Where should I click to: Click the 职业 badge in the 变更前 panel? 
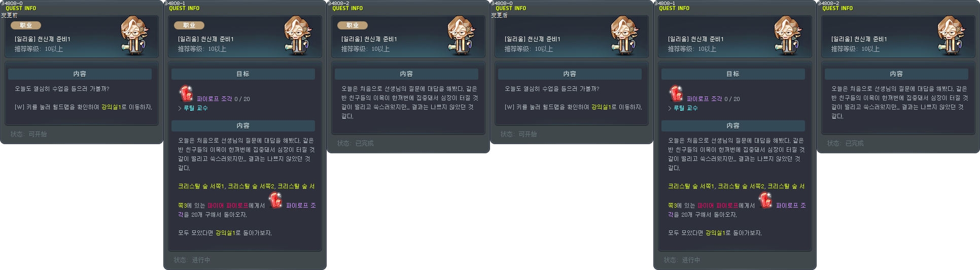26,25
